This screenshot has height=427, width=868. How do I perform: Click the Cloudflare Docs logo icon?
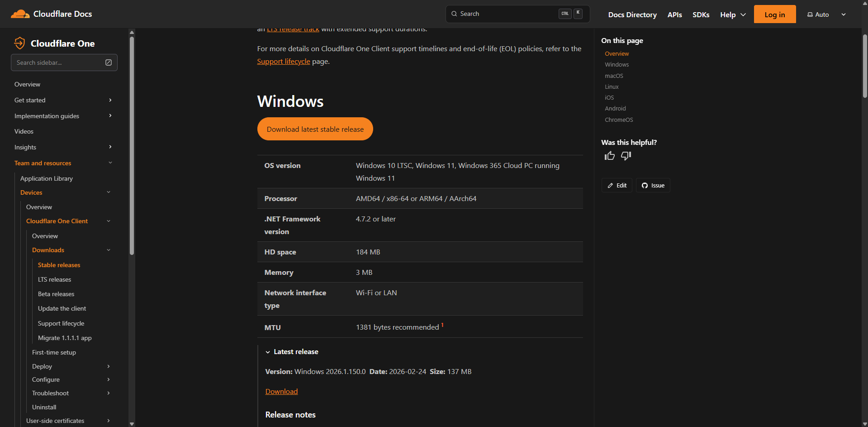(20, 14)
